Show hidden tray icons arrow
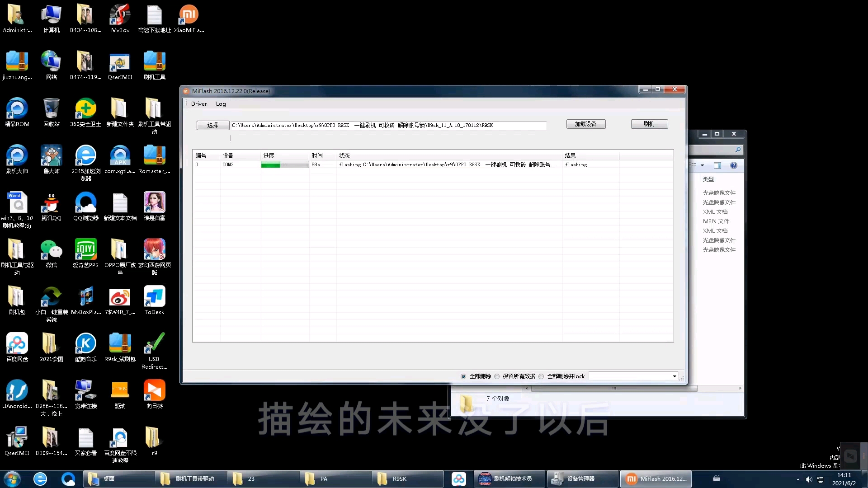Screen dimensions: 868x488 point(798,479)
